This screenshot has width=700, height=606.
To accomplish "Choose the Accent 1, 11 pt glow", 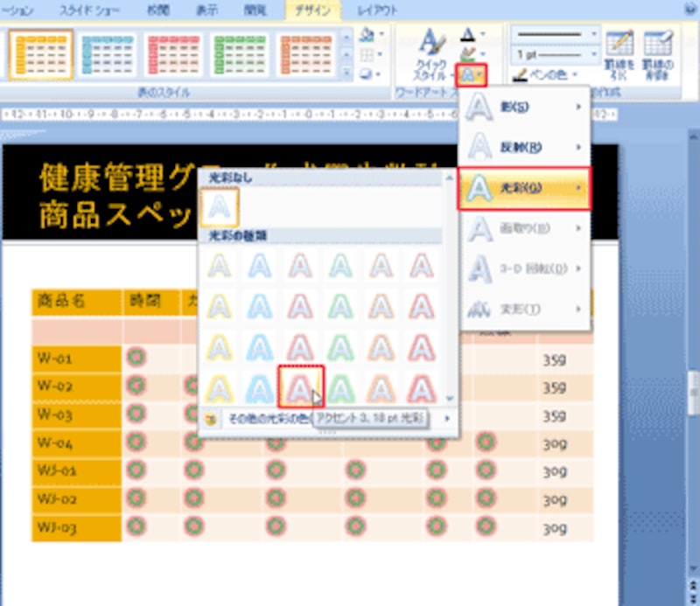I will click(220, 347).
